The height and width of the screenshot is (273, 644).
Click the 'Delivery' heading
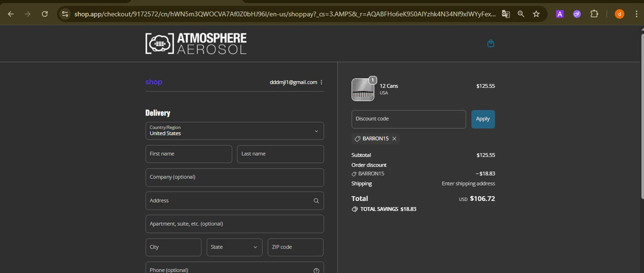click(x=158, y=113)
